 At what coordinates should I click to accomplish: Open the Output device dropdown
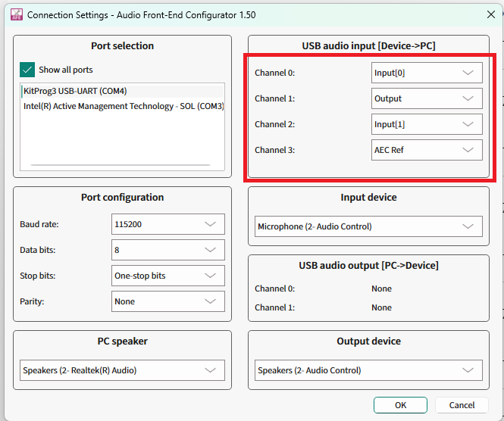(368, 370)
